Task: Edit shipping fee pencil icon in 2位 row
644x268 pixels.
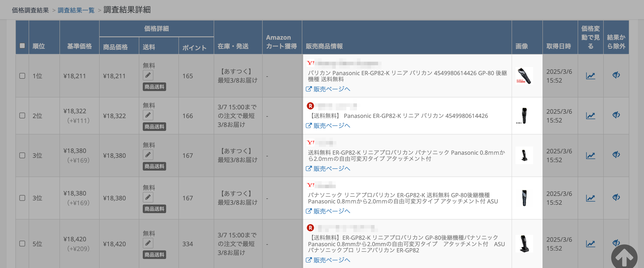Action: (148, 115)
